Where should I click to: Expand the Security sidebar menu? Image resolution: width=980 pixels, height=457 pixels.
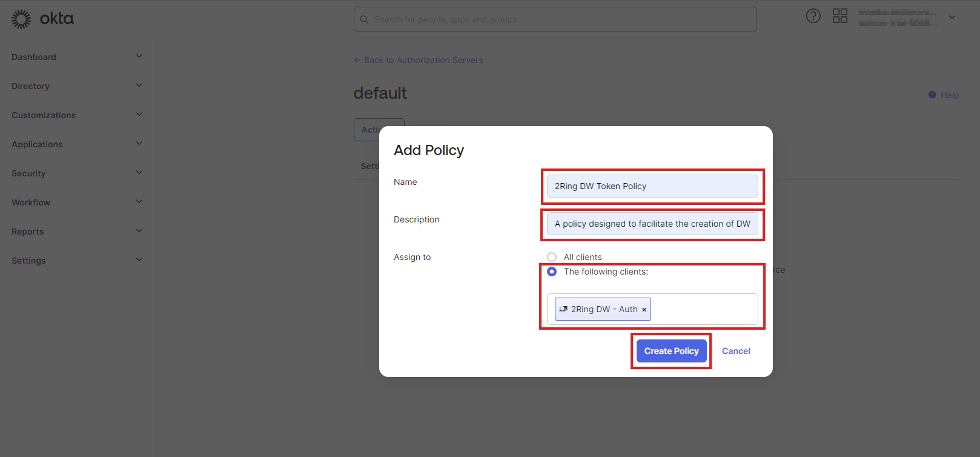pos(28,173)
